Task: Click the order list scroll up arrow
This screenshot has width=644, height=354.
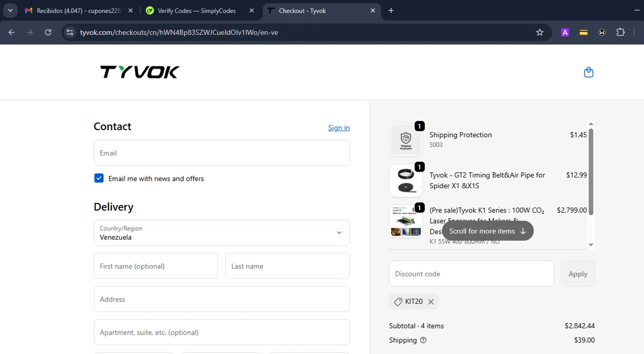Action: point(591,124)
